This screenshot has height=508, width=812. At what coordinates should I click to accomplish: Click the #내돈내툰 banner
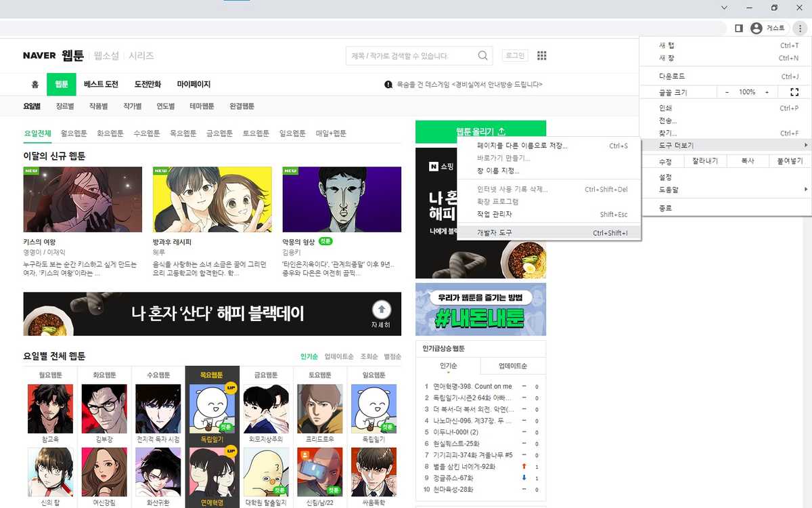coord(480,309)
